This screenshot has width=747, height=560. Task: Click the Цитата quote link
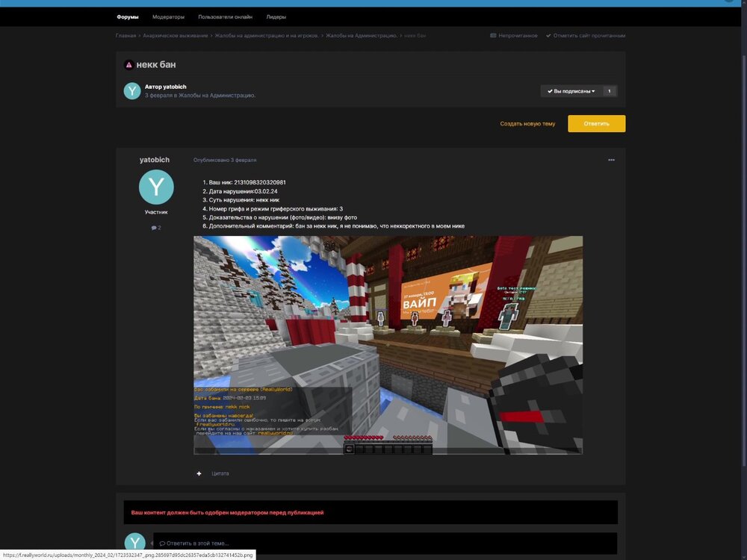coord(220,473)
